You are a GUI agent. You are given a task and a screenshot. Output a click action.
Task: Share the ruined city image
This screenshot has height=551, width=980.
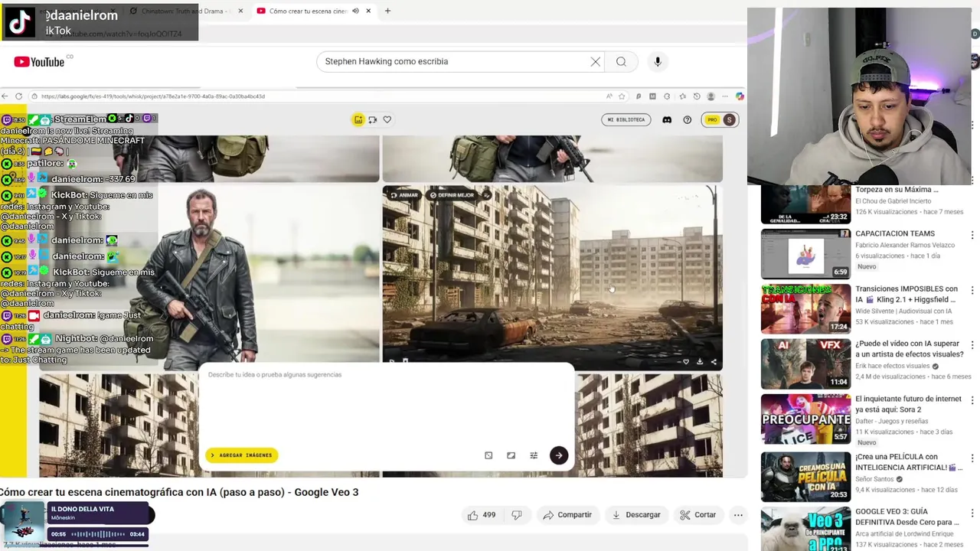(714, 362)
